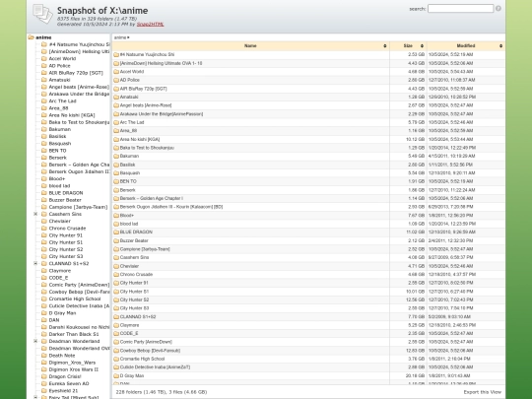Viewport: 532px width, 399px height.
Task: Select City Hunter S2 in the tree
Action: pos(66,249)
